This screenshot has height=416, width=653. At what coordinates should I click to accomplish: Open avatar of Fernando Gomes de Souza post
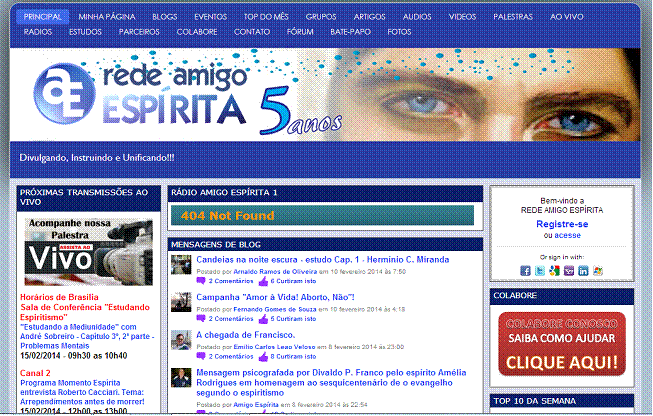(x=181, y=302)
